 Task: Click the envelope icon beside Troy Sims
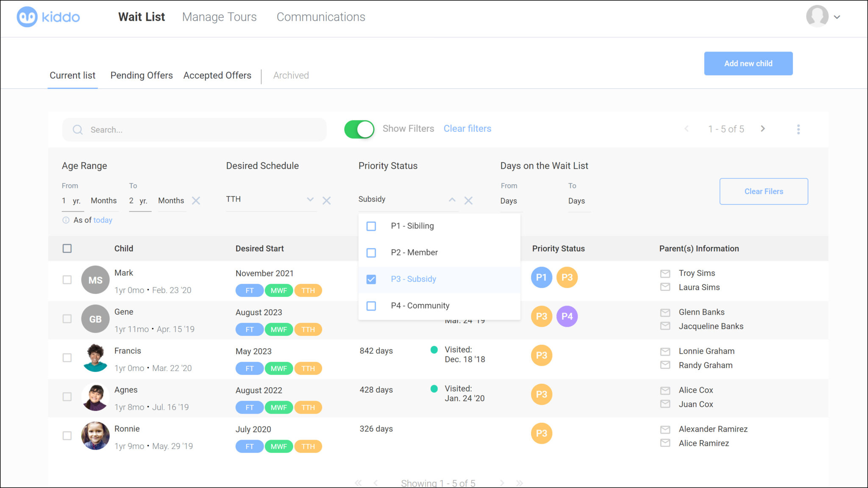pyautogui.click(x=665, y=274)
